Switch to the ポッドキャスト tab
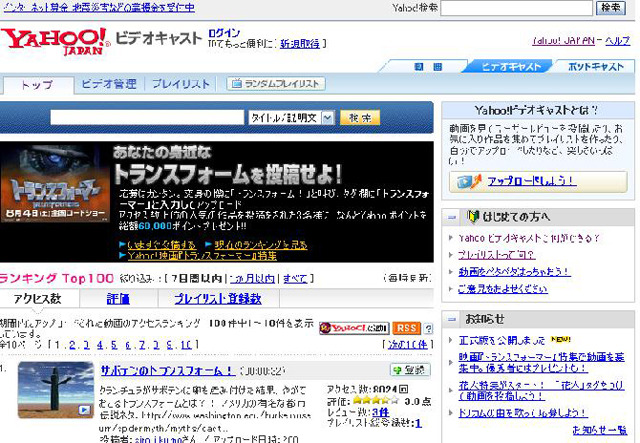The height and width of the screenshot is (443, 640). (x=596, y=67)
